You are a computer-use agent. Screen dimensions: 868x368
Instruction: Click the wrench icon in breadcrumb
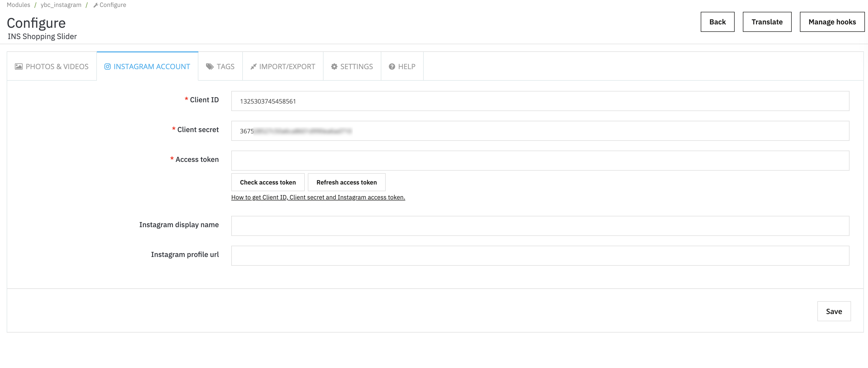(x=96, y=5)
